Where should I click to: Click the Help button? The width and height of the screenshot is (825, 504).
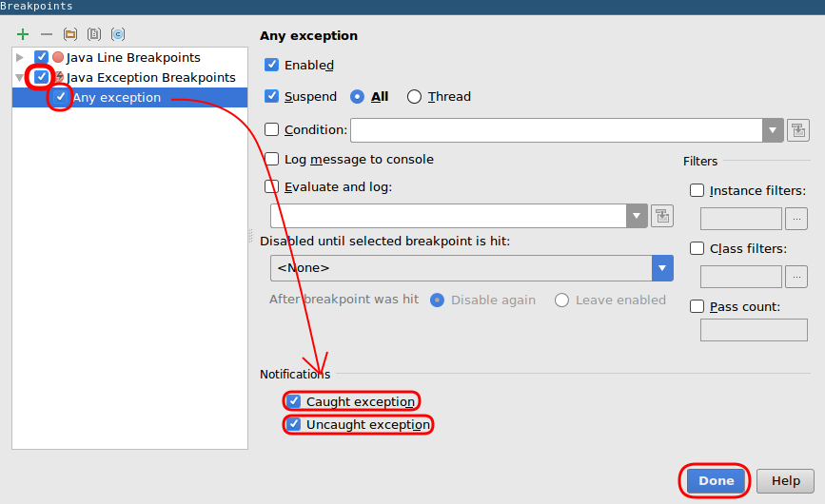click(785, 480)
